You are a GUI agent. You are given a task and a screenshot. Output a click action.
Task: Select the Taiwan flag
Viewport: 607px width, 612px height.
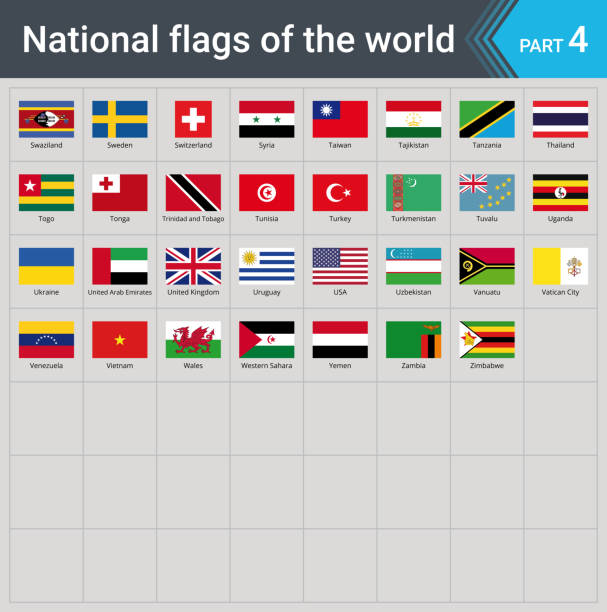[x=340, y=119]
